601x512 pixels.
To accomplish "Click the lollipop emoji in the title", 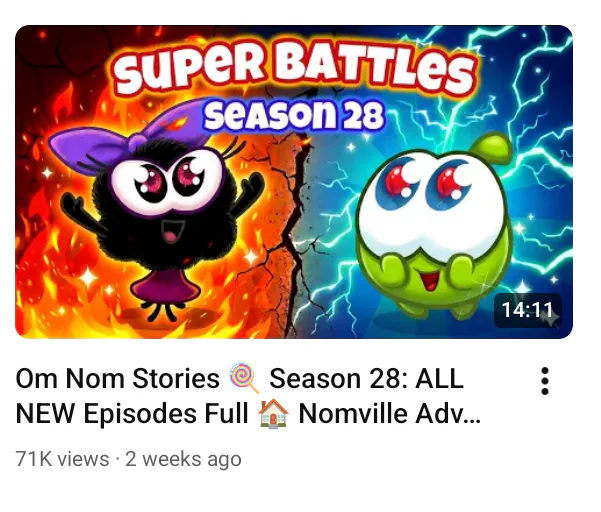I will pyautogui.click(x=245, y=378).
